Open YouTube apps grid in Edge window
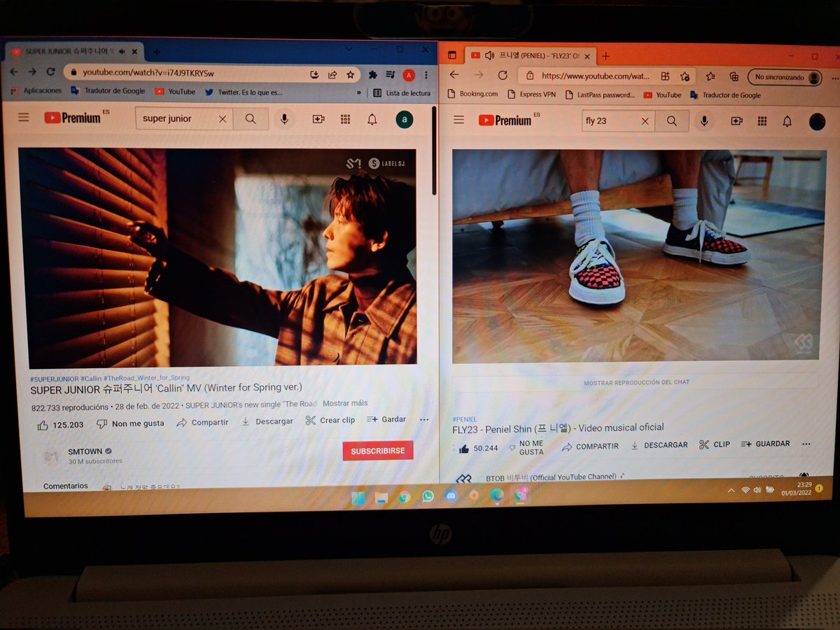840x630 pixels. tap(762, 121)
